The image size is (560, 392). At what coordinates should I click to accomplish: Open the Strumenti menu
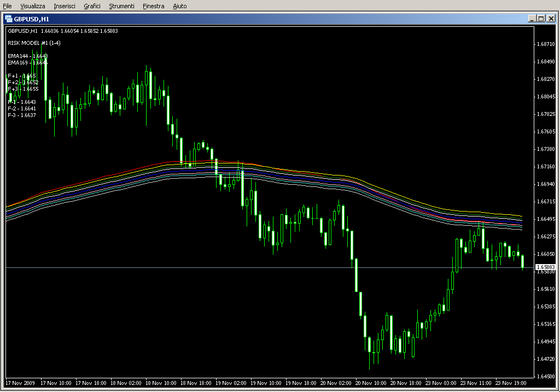[x=121, y=6]
